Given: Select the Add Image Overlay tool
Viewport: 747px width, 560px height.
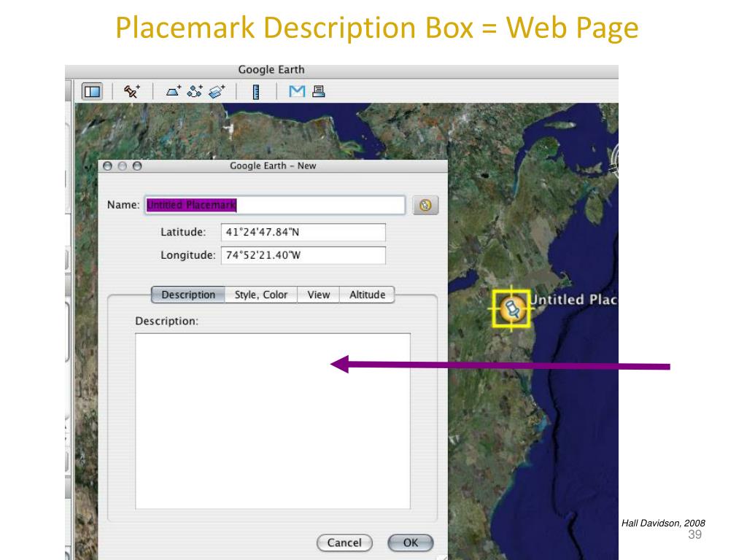Looking at the screenshot, I should [x=216, y=91].
